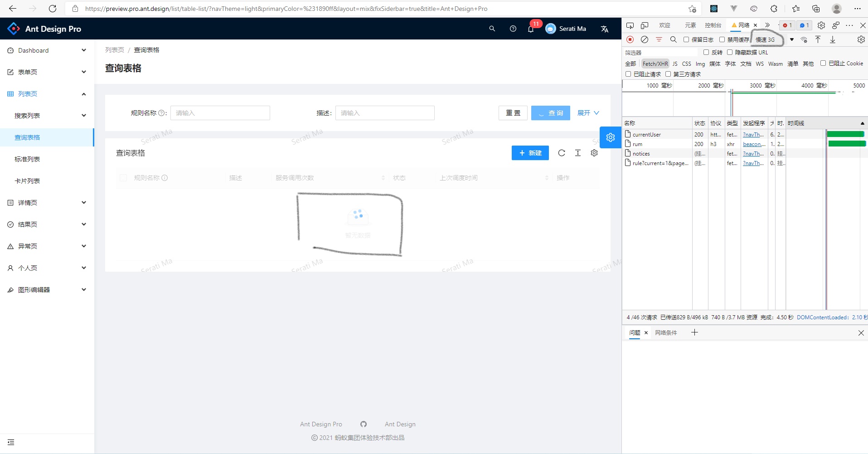This screenshot has height=454, width=868.
Task: Click the table refresh icon above the grid
Action: click(562, 153)
